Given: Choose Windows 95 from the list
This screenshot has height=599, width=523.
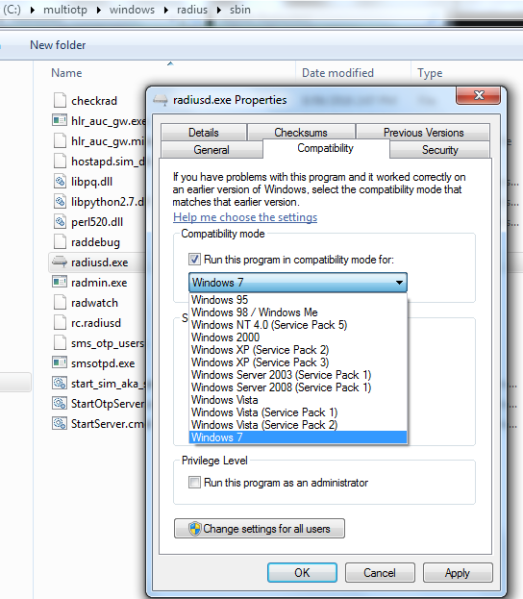Looking at the screenshot, I should tap(298, 300).
